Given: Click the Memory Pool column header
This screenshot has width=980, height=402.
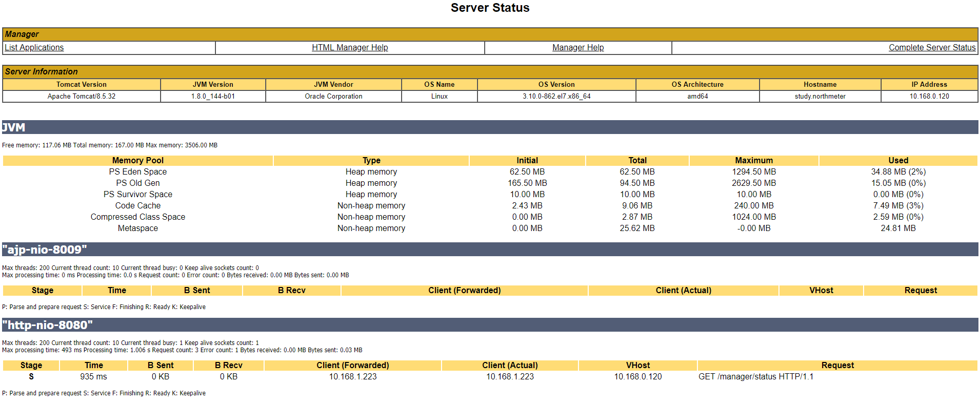Looking at the screenshot, I should tap(138, 161).
